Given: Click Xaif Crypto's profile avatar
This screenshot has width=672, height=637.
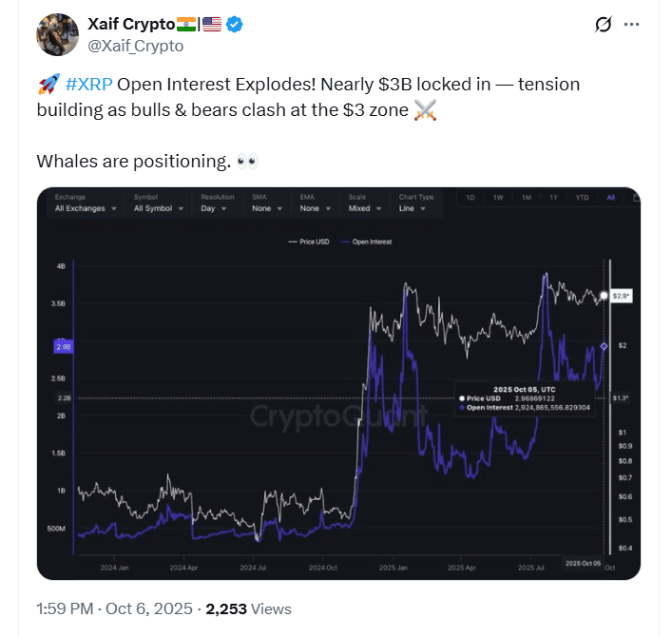Looking at the screenshot, I should pyautogui.click(x=57, y=35).
